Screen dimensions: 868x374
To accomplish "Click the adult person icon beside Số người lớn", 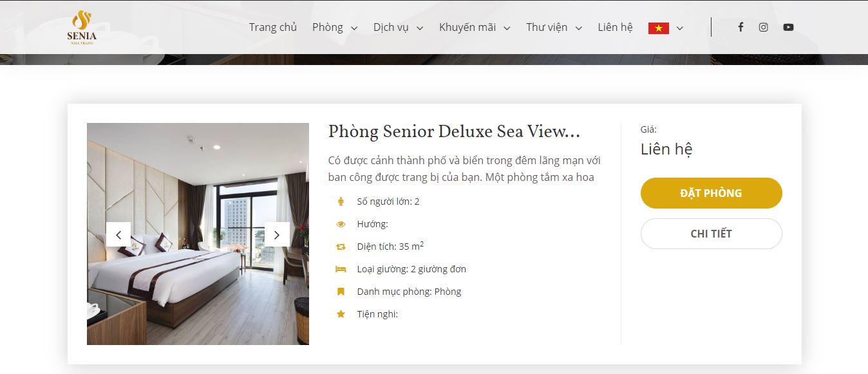I will [x=341, y=201].
